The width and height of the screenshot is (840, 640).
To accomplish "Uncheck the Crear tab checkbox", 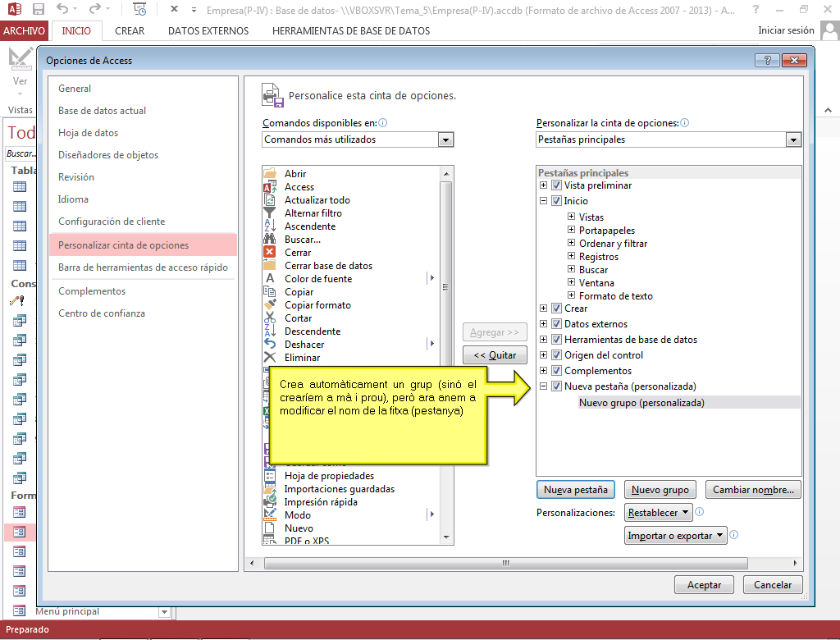I will 557,309.
